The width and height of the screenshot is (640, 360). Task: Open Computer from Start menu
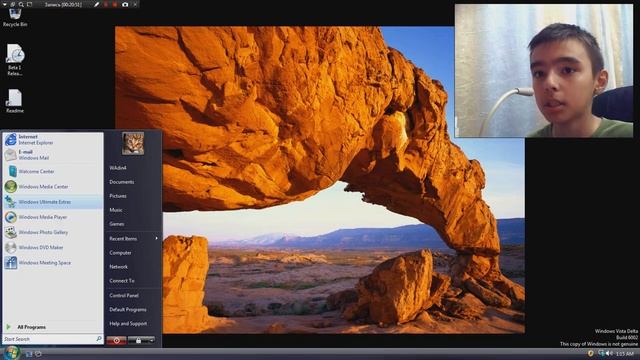pos(120,253)
